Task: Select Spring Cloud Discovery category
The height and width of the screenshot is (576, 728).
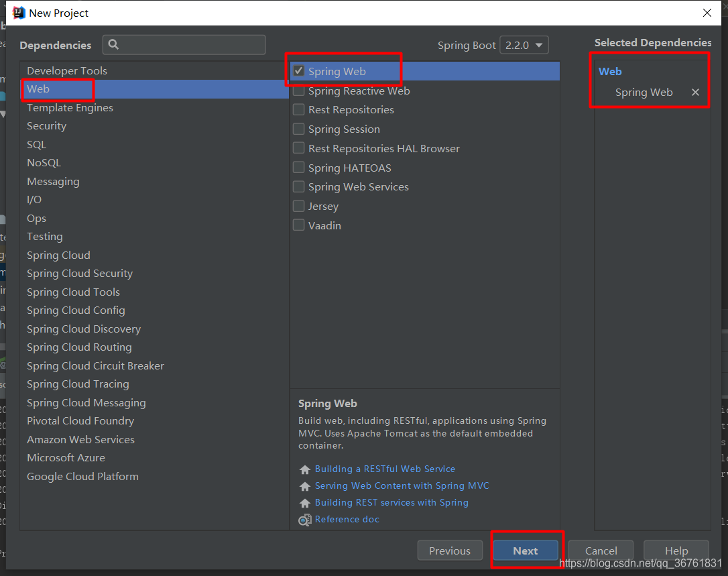Action: point(154,329)
